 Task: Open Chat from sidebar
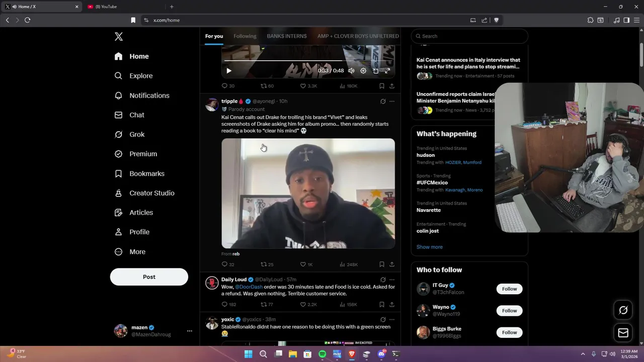click(130, 115)
